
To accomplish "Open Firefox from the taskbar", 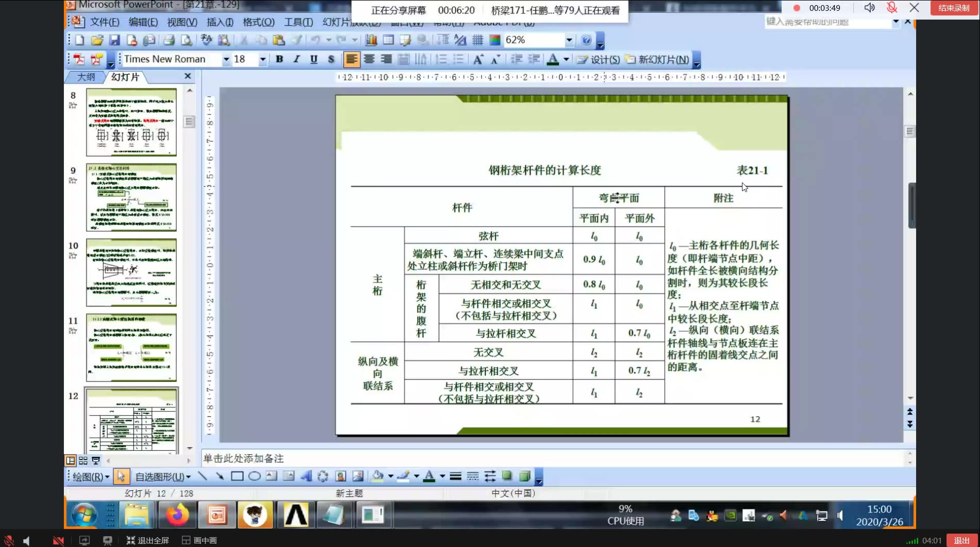I will click(177, 515).
